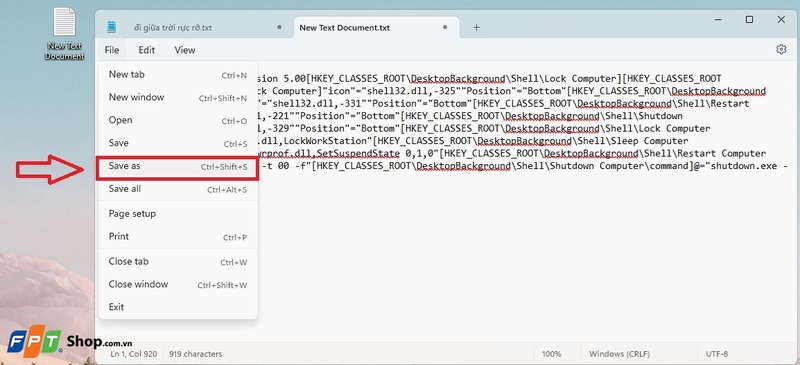Click unsaved dot on New Text Document.txt tab
Viewport: 800px width, 365px height.
coord(445,28)
